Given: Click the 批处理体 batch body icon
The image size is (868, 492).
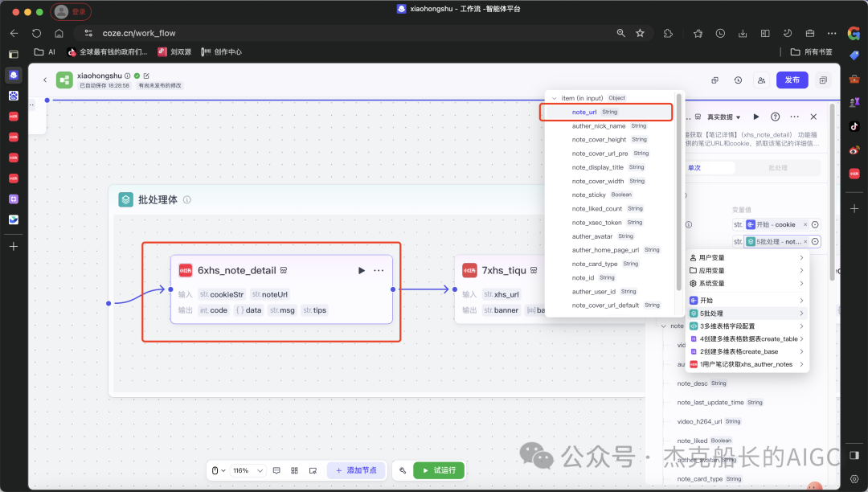Looking at the screenshot, I should click(125, 200).
